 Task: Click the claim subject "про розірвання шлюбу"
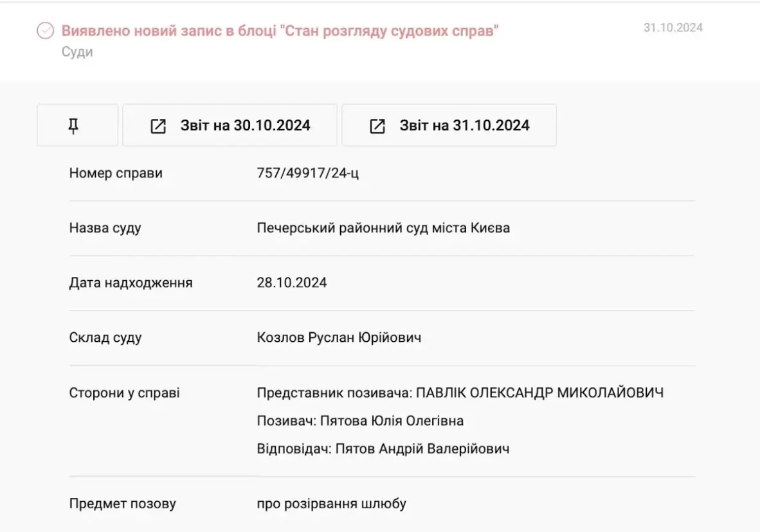click(x=331, y=504)
